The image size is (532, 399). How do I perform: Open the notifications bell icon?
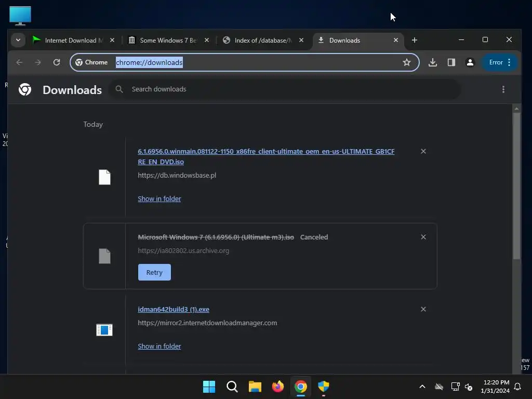tap(518, 387)
